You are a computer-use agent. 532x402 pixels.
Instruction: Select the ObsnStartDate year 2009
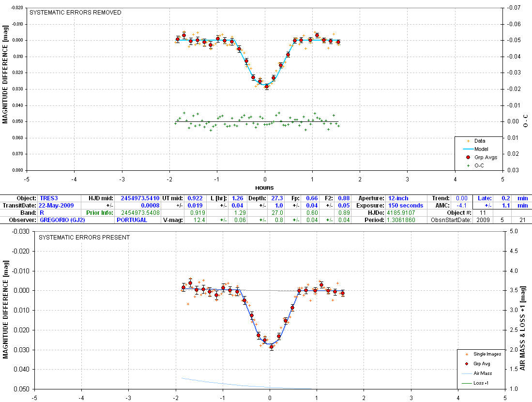[x=483, y=220]
